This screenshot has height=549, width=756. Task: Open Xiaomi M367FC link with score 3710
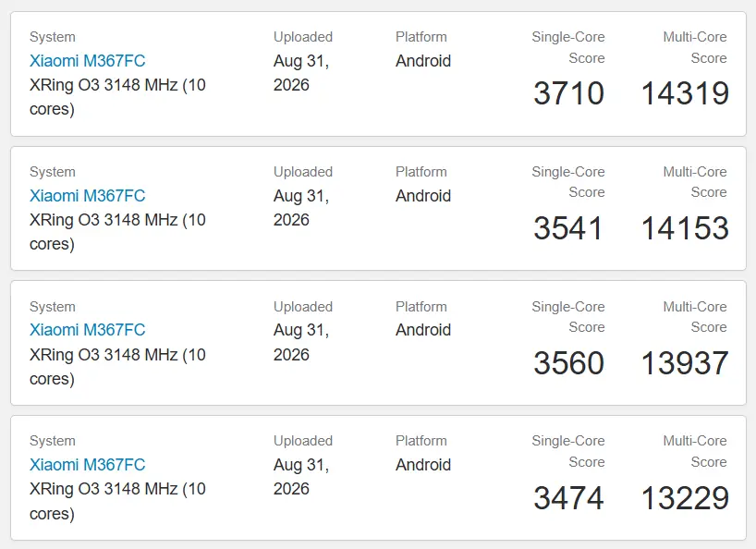[x=87, y=61]
